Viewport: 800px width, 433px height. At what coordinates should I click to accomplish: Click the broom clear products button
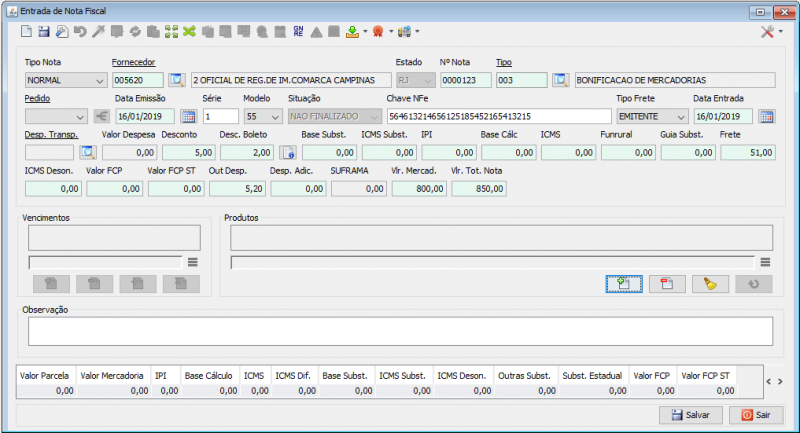coord(710,284)
